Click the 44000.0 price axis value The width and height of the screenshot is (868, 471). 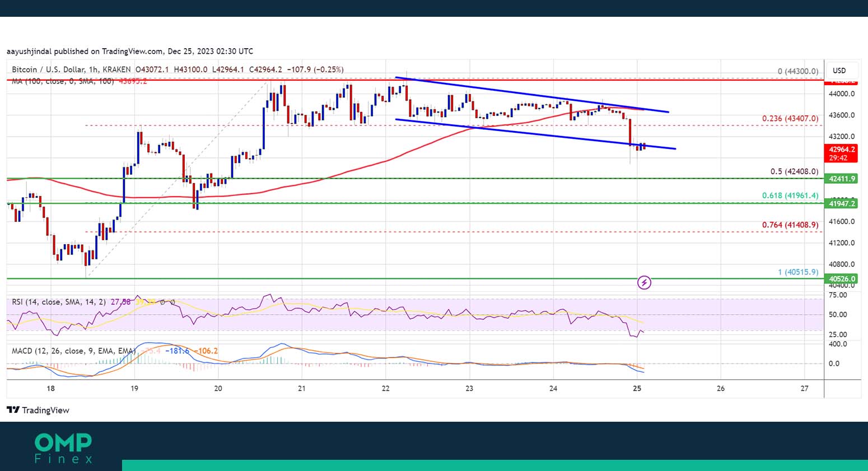click(842, 94)
